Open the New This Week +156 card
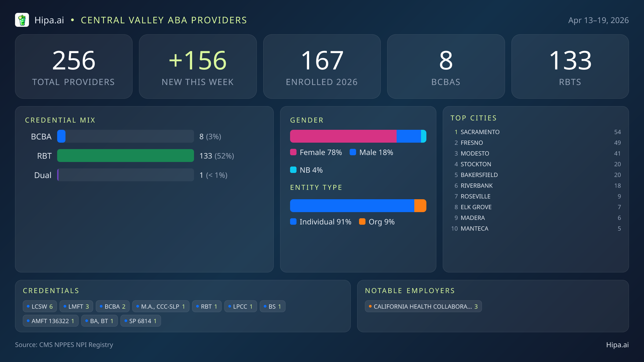This screenshot has height=362, width=644. 198,67
